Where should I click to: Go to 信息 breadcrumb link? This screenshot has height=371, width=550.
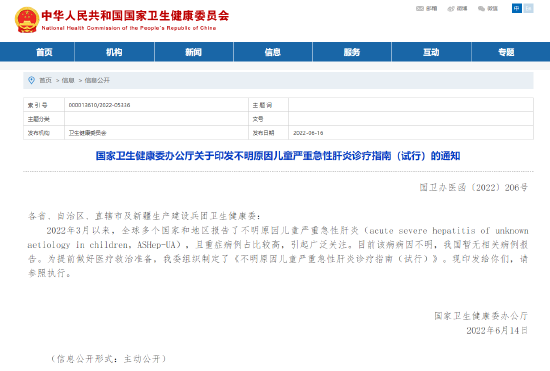(68, 80)
